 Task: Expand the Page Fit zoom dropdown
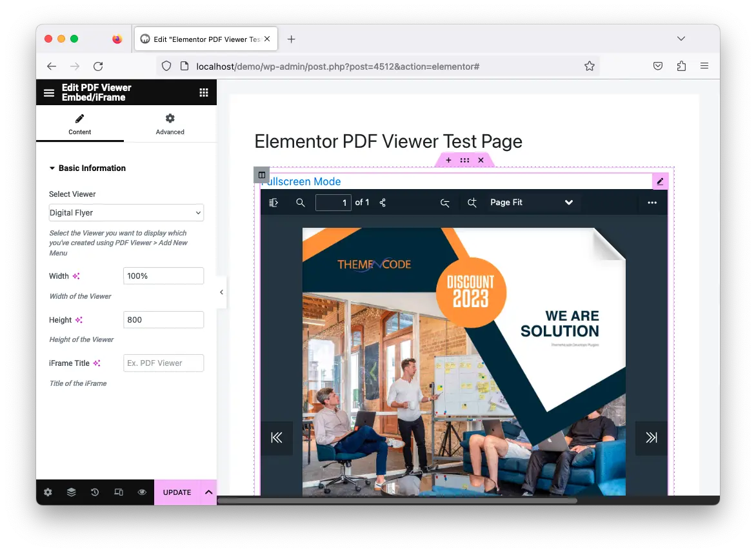(532, 203)
